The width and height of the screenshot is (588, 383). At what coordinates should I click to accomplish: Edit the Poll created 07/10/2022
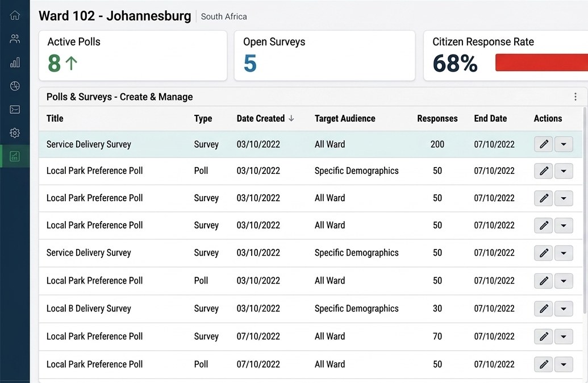tap(543, 364)
